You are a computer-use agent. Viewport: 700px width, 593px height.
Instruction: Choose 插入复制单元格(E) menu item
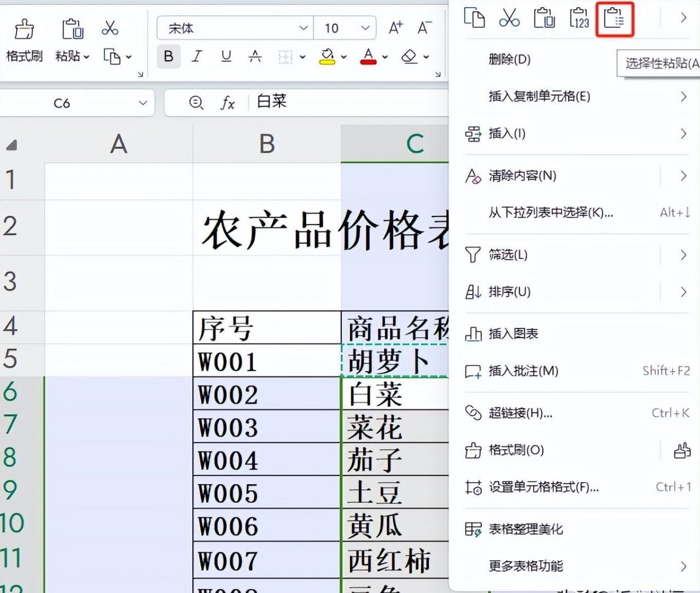577,97
